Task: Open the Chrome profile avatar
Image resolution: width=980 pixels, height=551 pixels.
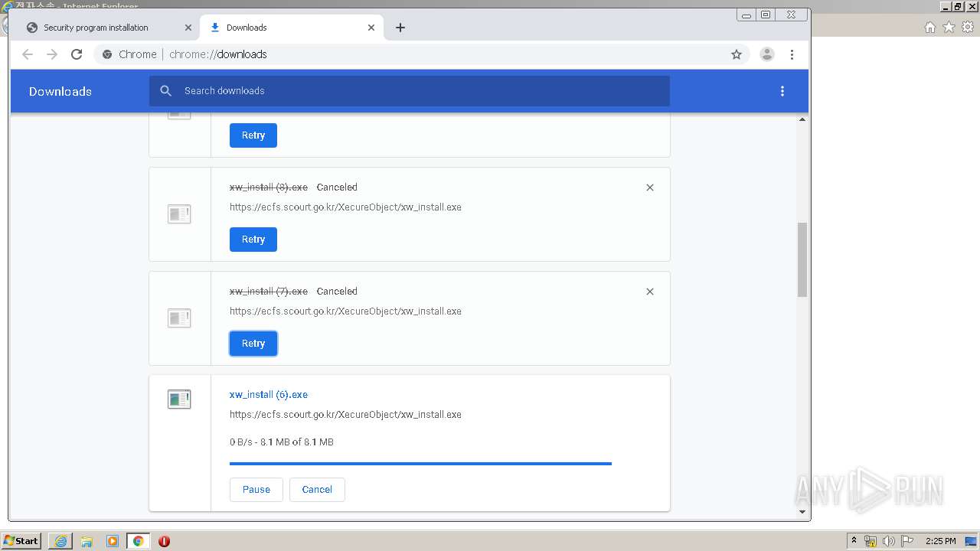Action: click(766, 54)
